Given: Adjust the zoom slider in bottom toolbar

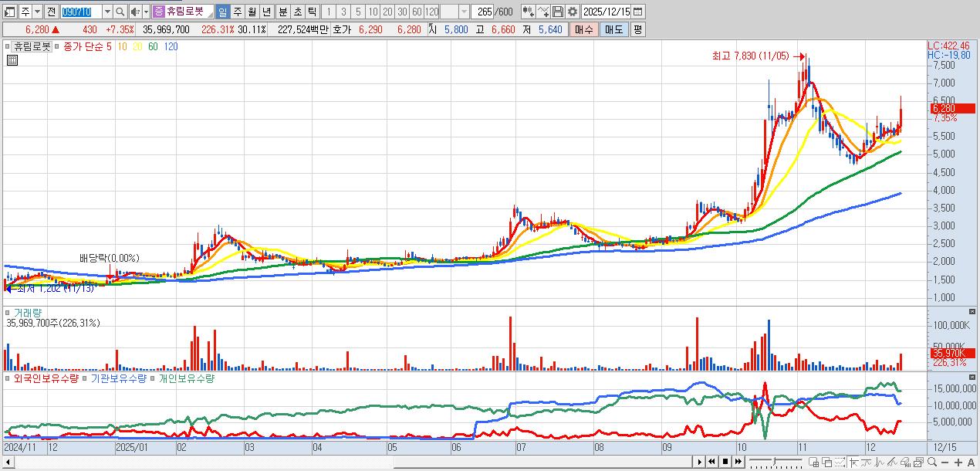Looking at the screenshot, I should tap(775, 462).
